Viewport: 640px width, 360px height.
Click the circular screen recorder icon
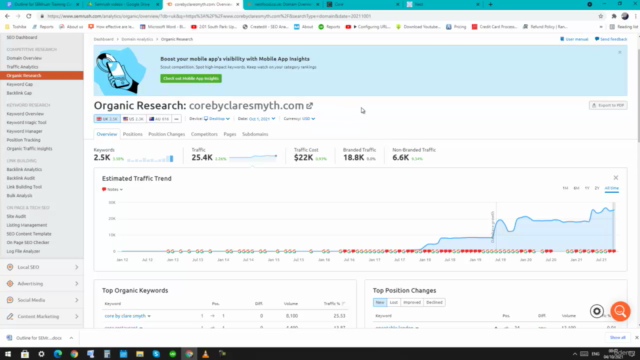pyautogui.click(x=597, y=311)
